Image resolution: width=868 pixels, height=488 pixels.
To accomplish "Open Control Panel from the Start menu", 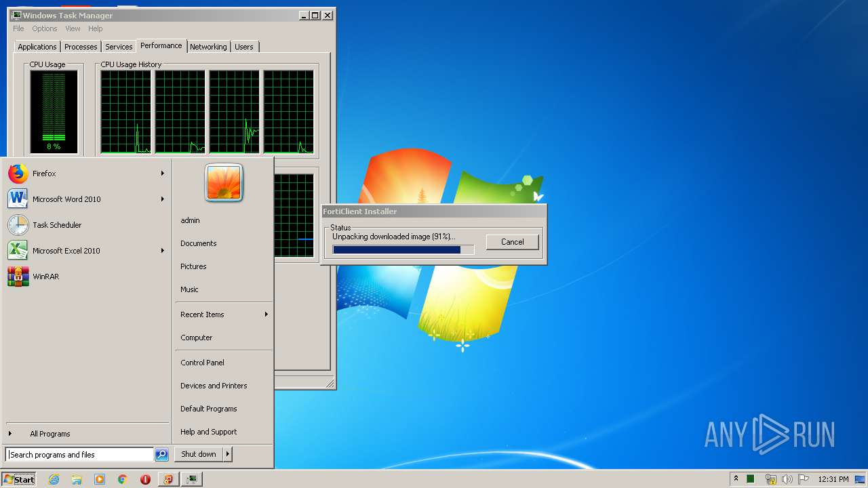I will (x=224, y=363).
